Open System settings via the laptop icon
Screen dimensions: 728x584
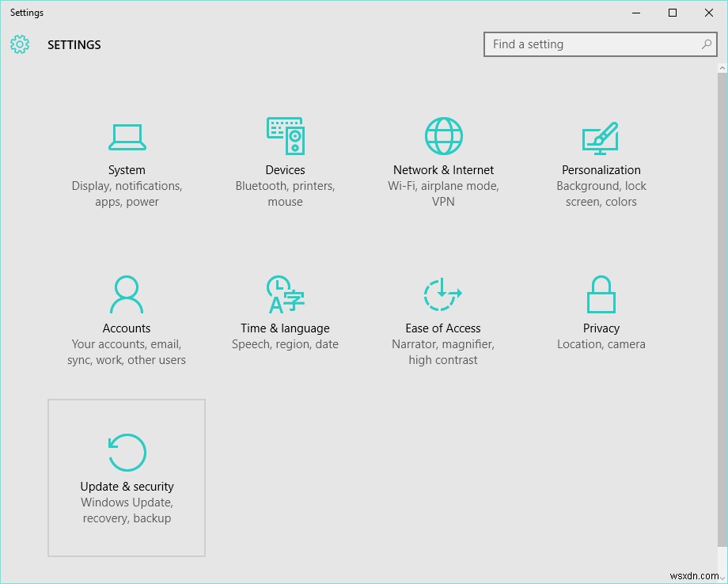pyautogui.click(x=127, y=135)
